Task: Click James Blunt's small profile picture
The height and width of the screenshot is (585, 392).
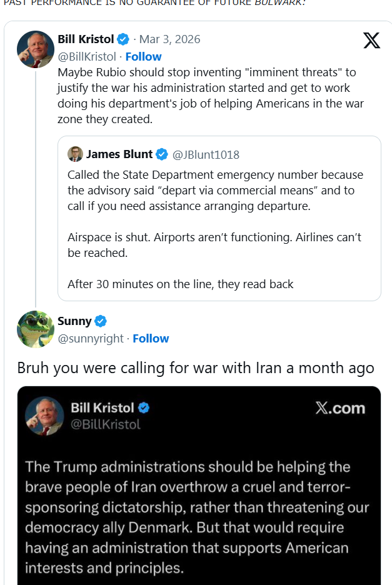Action: pos(75,154)
